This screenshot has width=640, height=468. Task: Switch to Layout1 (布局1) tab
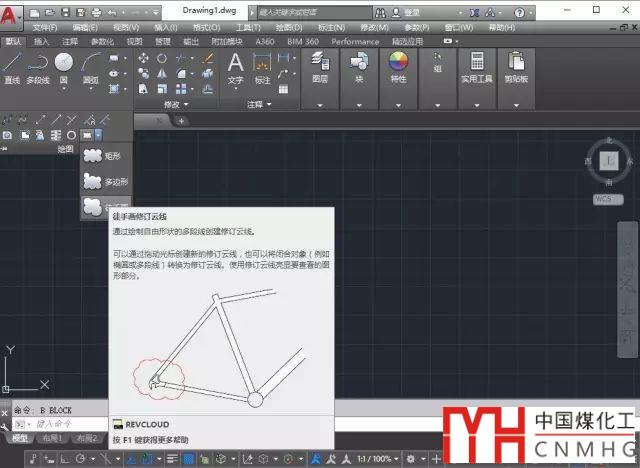click(x=51, y=438)
